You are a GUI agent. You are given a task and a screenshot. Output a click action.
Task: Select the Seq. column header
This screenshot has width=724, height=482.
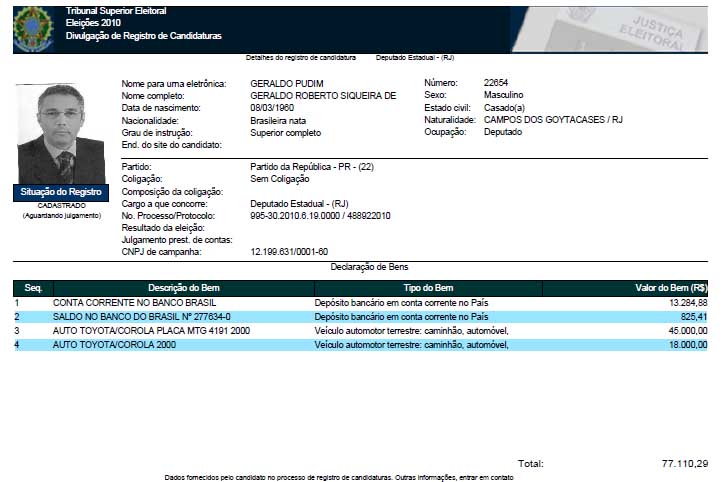(33, 288)
